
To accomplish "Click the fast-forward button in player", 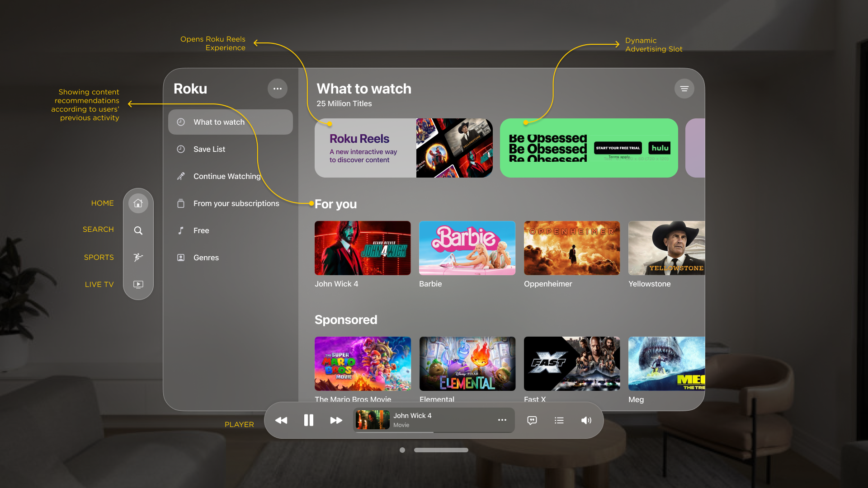I will [x=336, y=420].
